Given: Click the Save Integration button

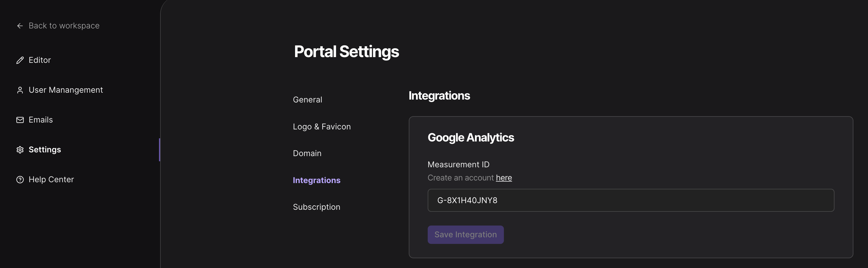Looking at the screenshot, I should click(466, 235).
